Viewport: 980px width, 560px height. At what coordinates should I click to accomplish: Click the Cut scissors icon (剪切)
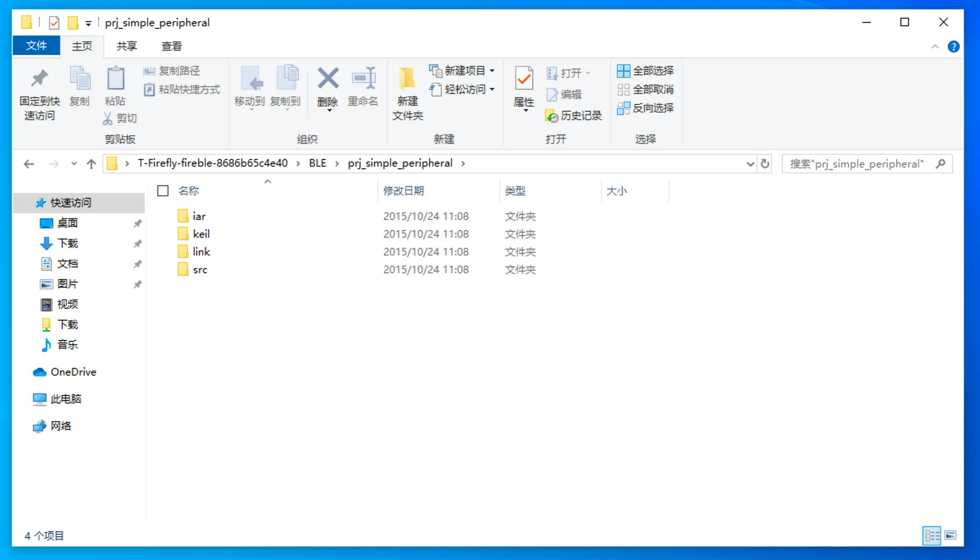pos(108,118)
